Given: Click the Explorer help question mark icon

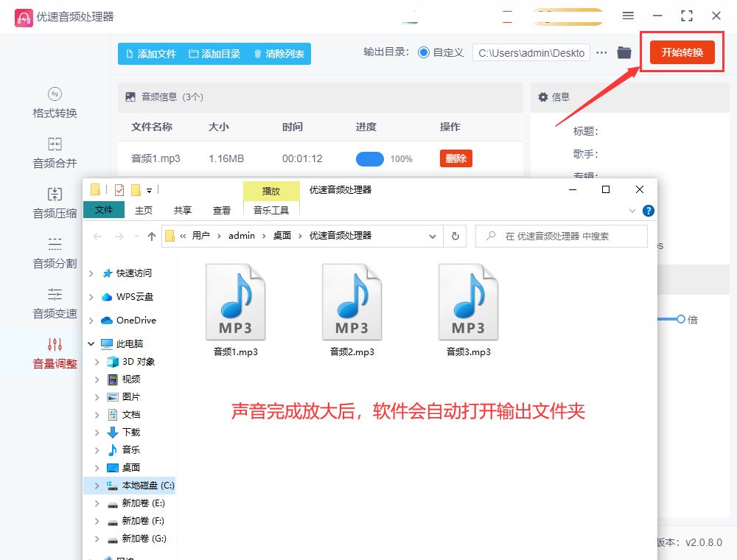Looking at the screenshot, I should (x=648, y=211).
